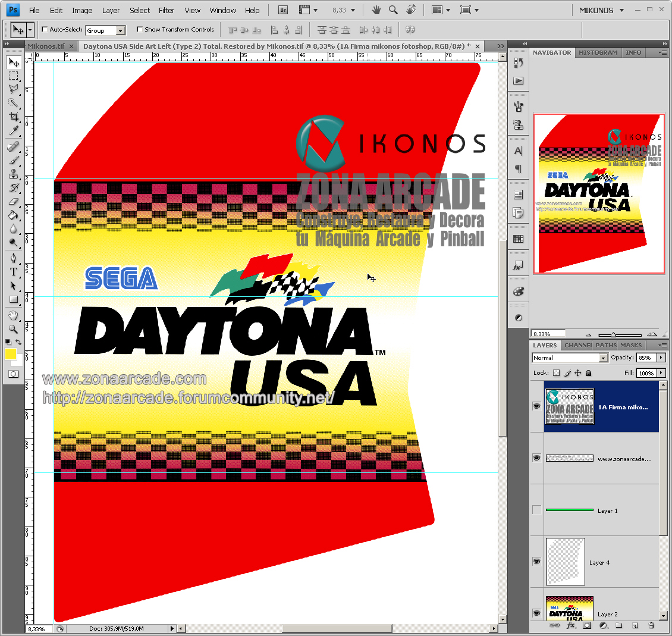This screenshot has width=672, height=636.
Task: Show the hidden Layer 1
Action: click(536, 510)
